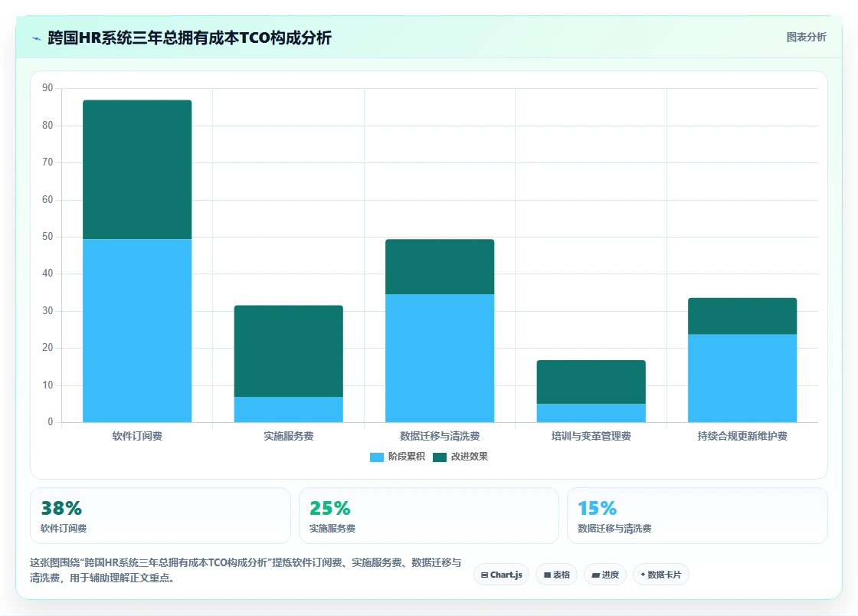Click the dark green 实施服务费 bar segment
Screen dimensions: 858x616
[x=288, y=351]
